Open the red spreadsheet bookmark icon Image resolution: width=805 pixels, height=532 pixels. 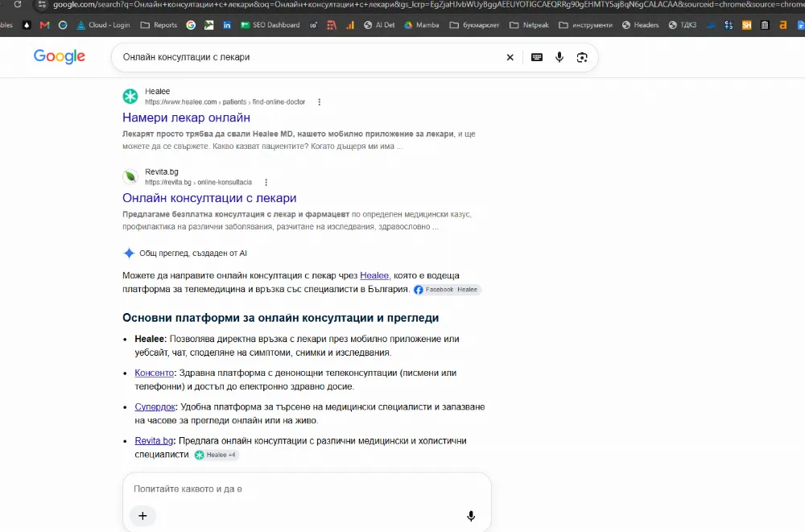click(x=332, y=25)
